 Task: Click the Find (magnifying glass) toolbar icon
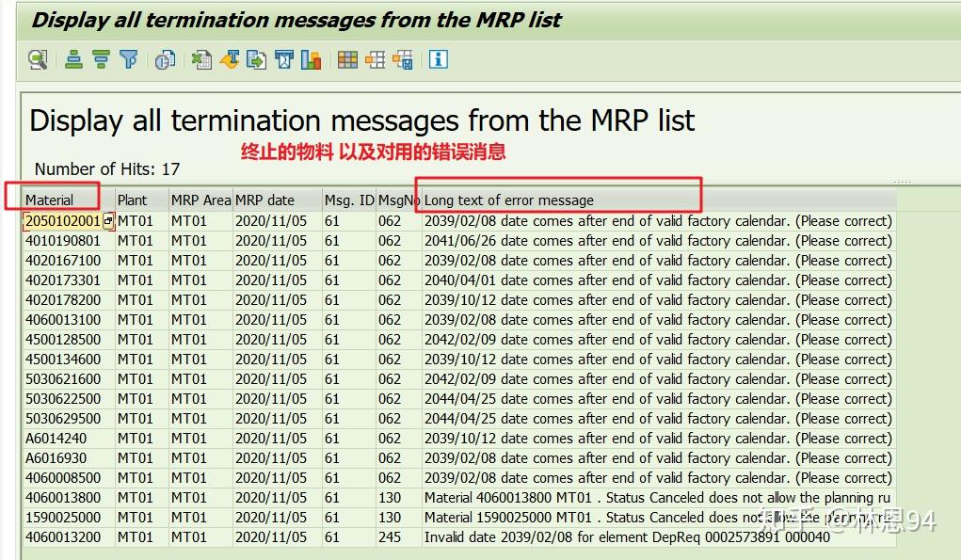pos(38,59)
